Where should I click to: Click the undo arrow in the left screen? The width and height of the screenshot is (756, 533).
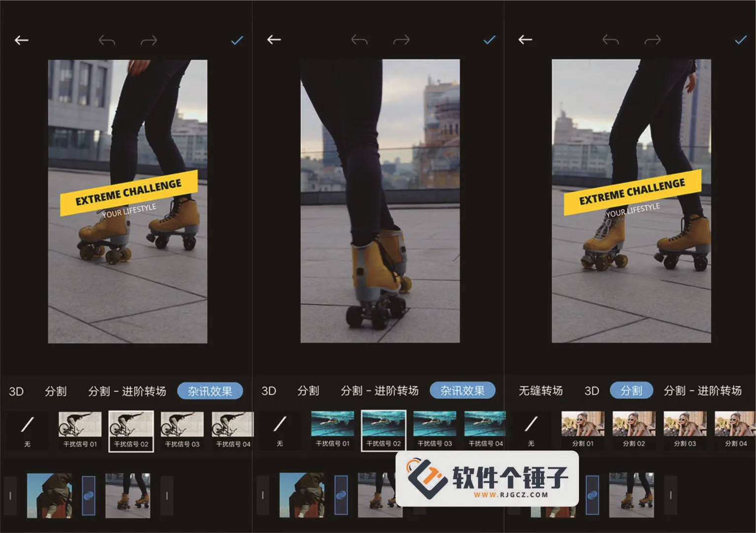tap(107, 40)
